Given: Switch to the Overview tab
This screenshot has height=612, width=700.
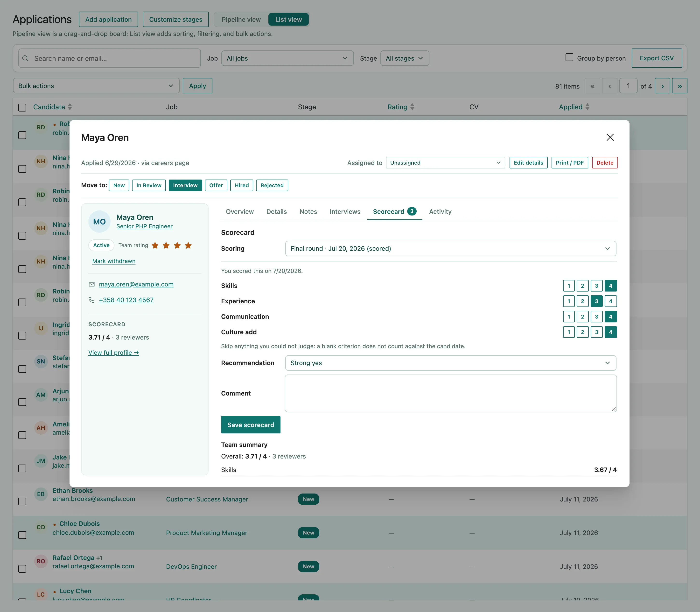Looking at the screenshot, I should point(239,211).
